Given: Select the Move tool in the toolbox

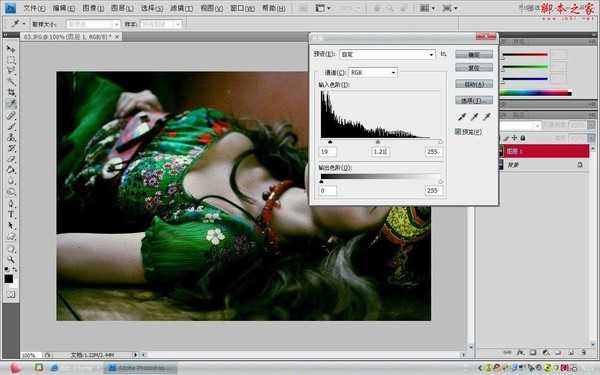Looking at the screenshot, I should (x=11, y=49).
